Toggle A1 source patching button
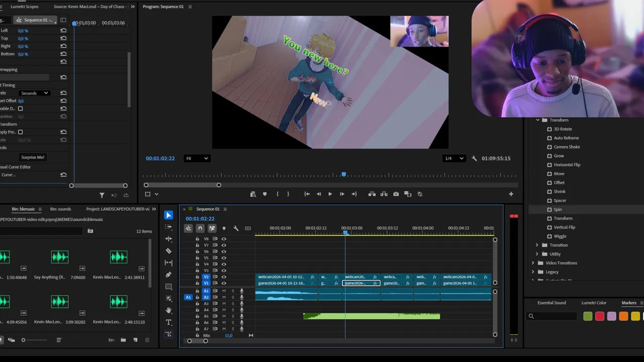644x362 pixels. 188,297
